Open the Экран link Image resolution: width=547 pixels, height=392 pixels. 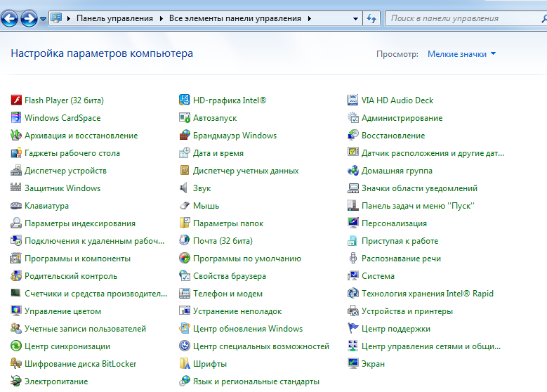[374, 364]
